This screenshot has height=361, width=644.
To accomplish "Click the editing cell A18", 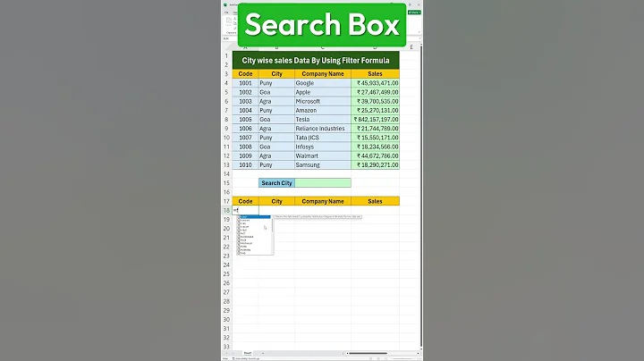I will tap(246, 211).
